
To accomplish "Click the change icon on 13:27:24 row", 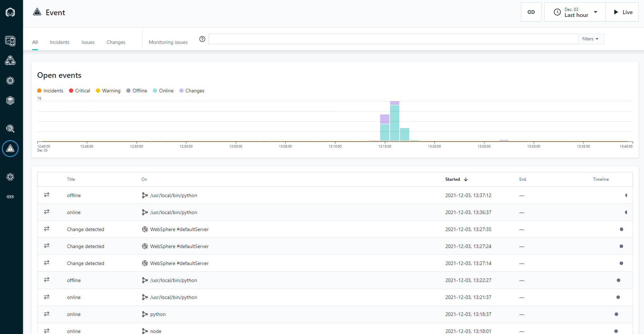I will point(47,246).
